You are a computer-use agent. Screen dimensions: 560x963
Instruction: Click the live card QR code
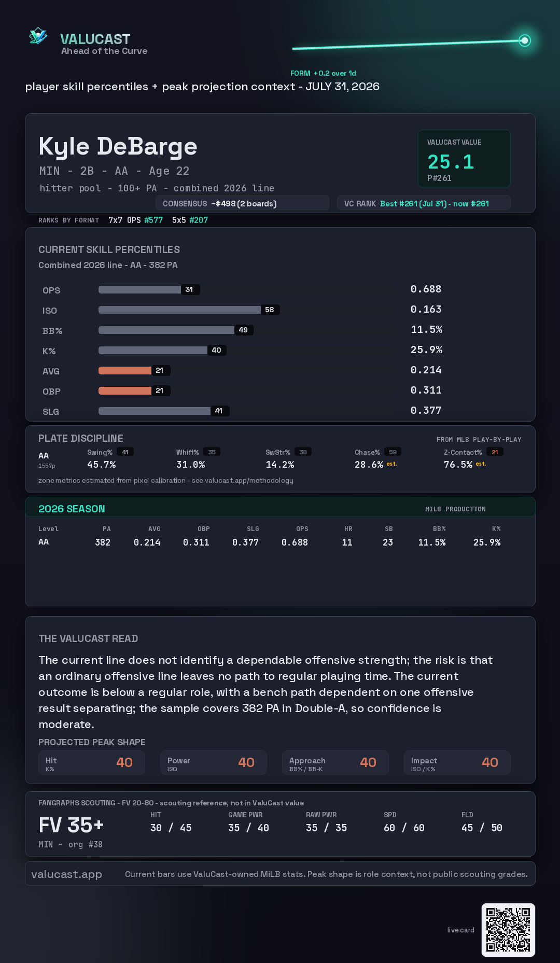point(508,930)
